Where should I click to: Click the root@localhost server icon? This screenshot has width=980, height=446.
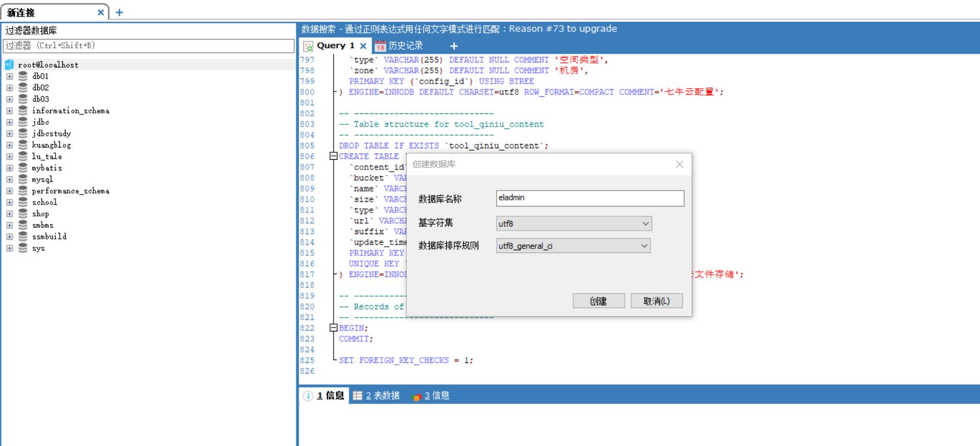click(9, 65)
